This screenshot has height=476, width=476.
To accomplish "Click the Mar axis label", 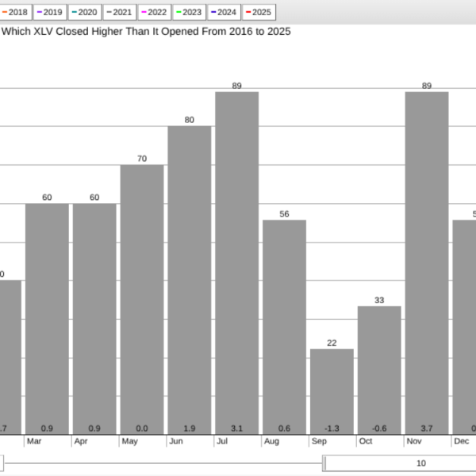I will 34,441.
